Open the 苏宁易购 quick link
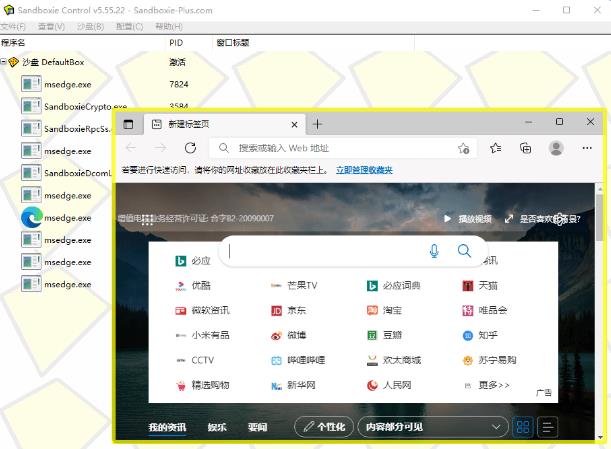The height and width of the screenshot is (449, 611). 489,360
